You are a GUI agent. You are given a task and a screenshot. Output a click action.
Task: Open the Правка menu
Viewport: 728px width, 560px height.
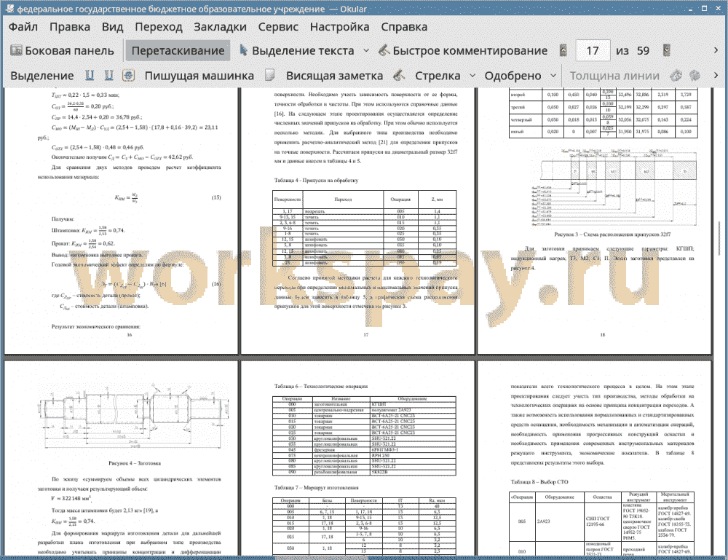point(70,27)
